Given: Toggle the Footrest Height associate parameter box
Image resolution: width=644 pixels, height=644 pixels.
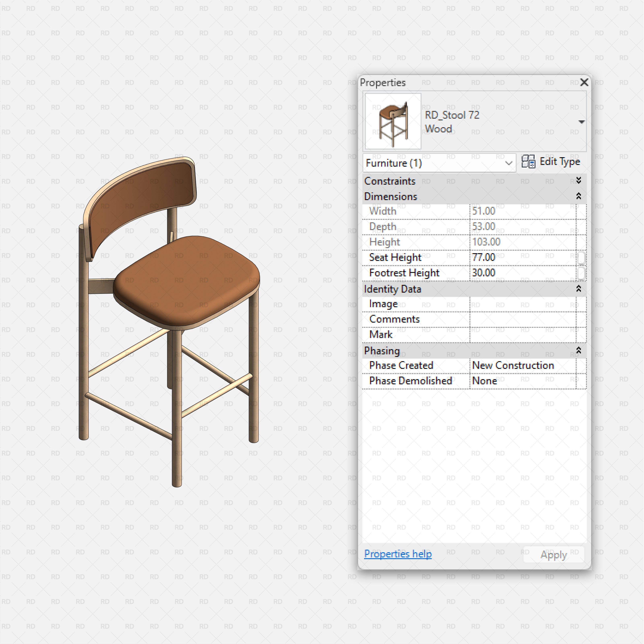Looking at the screenshot, I should click(581, 273).
